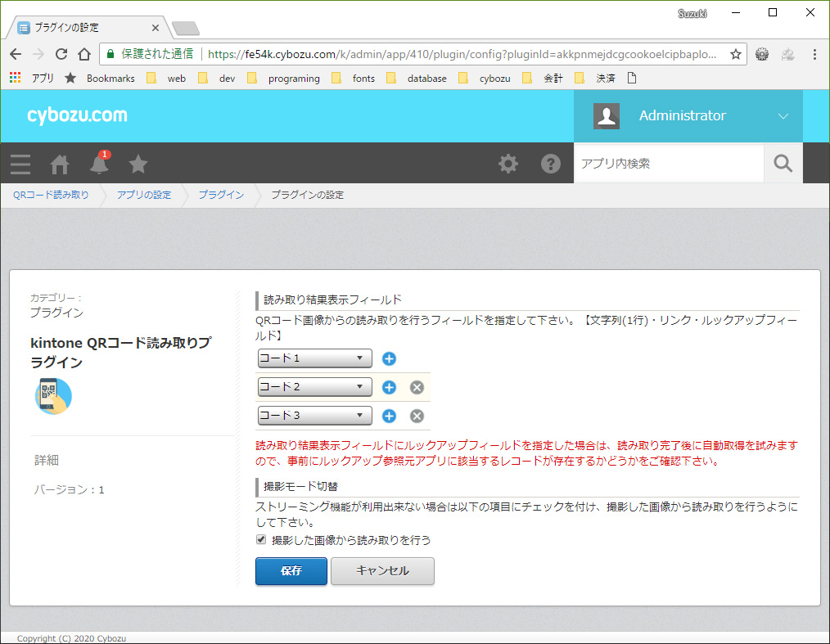Viewport: 830px width, 644px height.
Task: Click the 撮影モード切替 section heading
Action: pyautogui.click(x=300, y=486)
